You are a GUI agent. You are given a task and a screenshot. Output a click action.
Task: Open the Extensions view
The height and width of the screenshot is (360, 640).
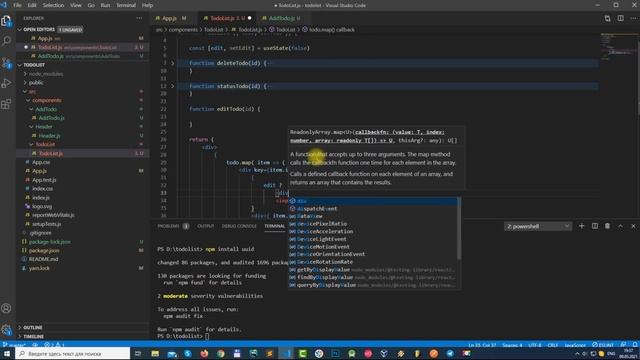(x=7, y=104)
